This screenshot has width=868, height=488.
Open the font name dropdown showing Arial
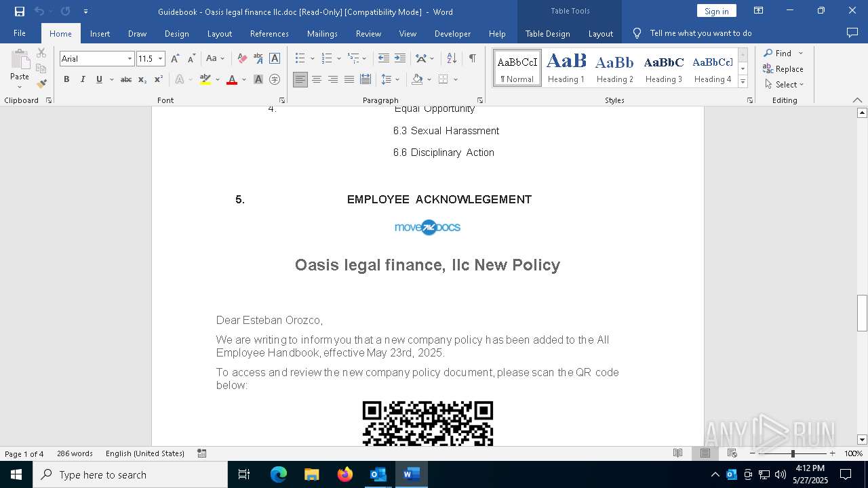(x=130, y=59)
